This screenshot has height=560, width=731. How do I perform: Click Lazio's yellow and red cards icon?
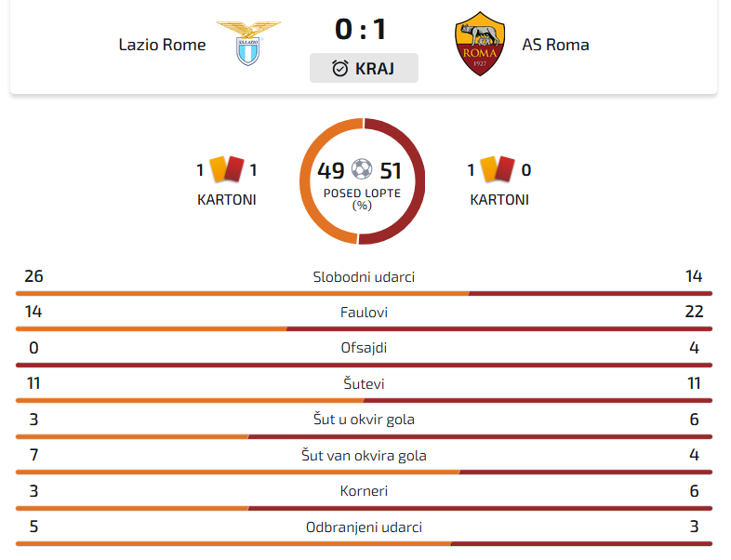(x=227, y=169)
